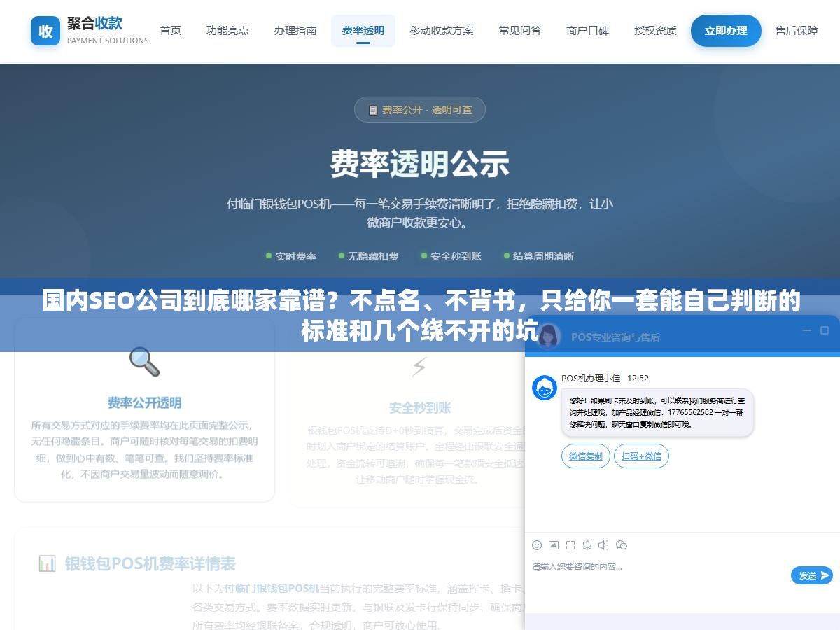Click the WeChat icon in chat toolbar

click(x=622, y=545)
